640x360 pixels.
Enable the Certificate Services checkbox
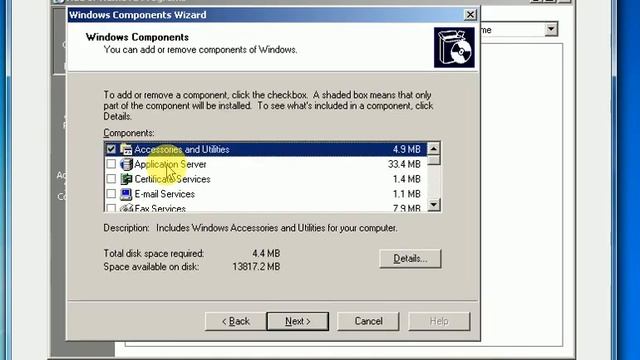pos(111,179)
